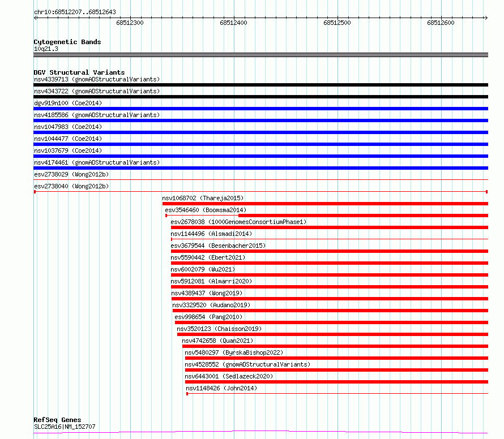Select nsv3520123 (Chaisson2019) variant label
The image size is (504, 439).
coord(219,329)
